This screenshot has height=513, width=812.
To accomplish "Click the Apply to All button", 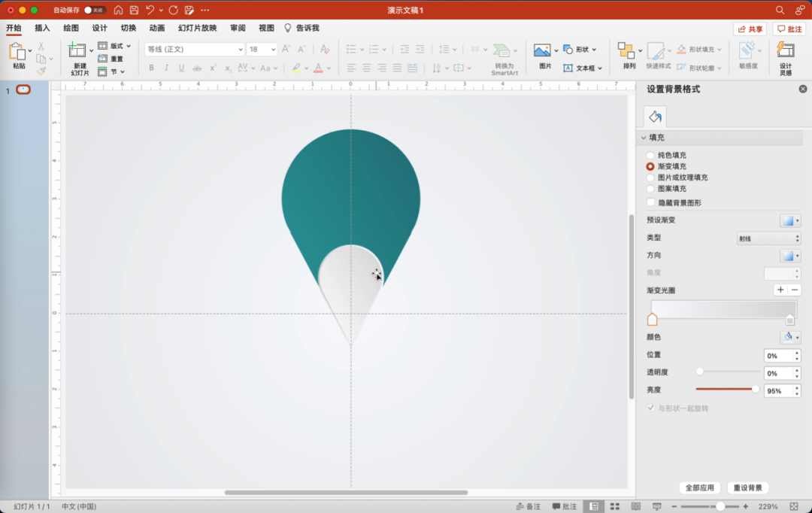I will coord(700,487).
